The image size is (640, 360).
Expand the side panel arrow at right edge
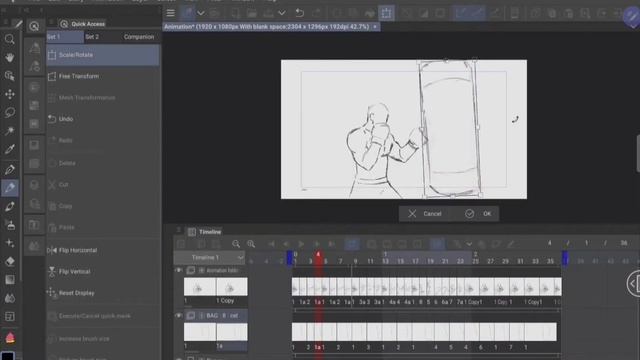pyautogui.click(x=633, y=283)
